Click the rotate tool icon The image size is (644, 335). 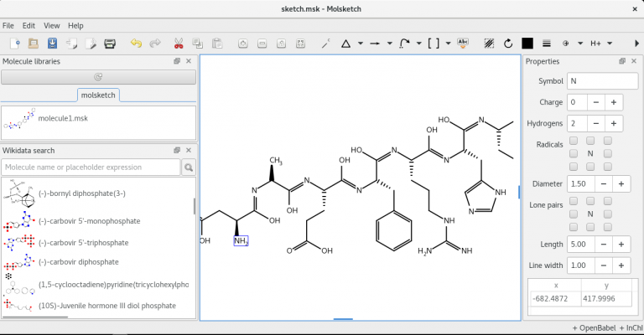pos(508,43)
